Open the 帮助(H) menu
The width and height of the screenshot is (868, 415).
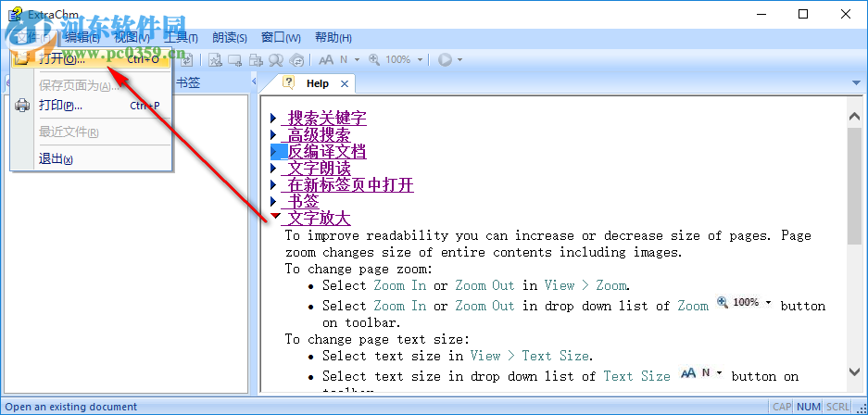click(333, 38)
